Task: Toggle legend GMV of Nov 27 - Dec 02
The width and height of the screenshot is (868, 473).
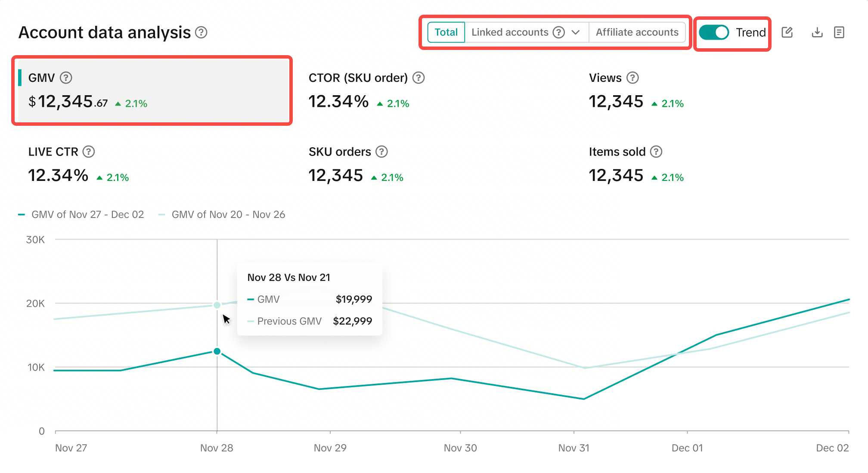Action: pyautogui.click(x=81, y=215)
